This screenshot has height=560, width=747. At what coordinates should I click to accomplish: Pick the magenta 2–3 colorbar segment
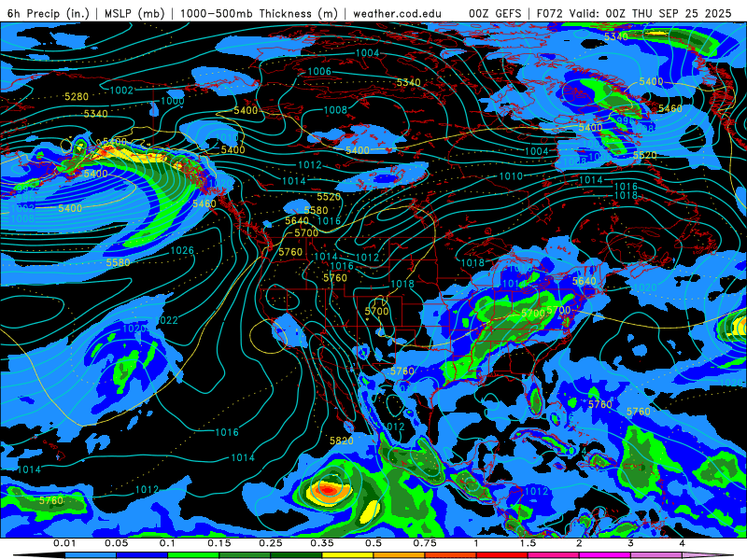605,555
